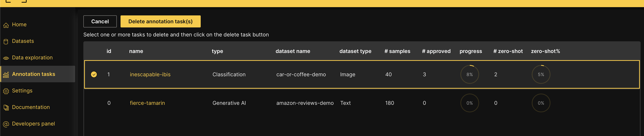The image size is (644, 136).
Task: Click the # samples column header
Action: point(397,51)
